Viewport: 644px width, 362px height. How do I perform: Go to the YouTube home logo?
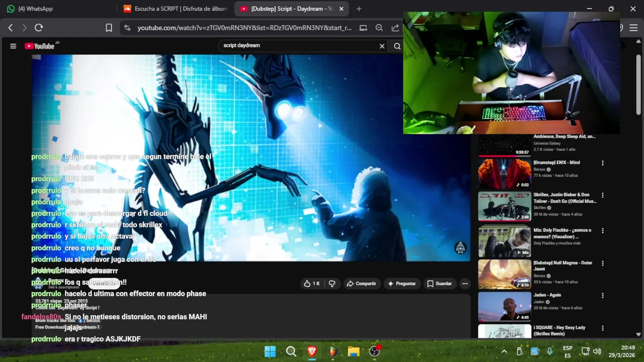[x=40, y=46]
